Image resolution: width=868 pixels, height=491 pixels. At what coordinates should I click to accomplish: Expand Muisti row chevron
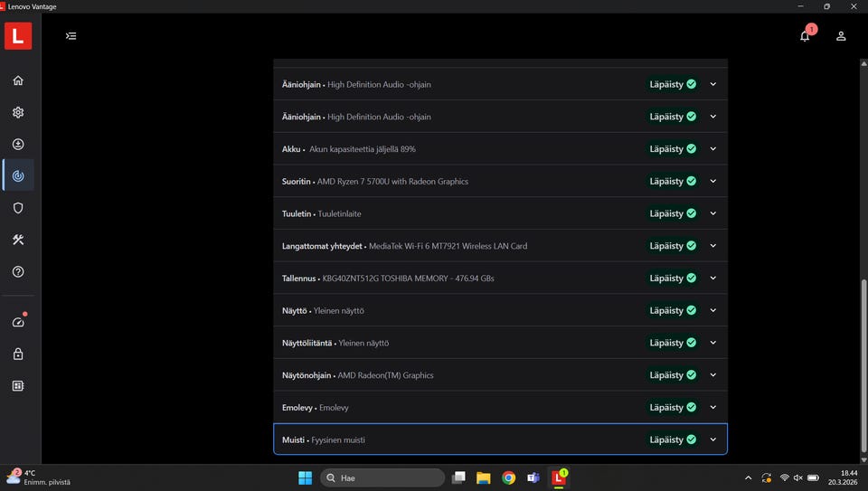pyautogui.click(x=713, y=439)
